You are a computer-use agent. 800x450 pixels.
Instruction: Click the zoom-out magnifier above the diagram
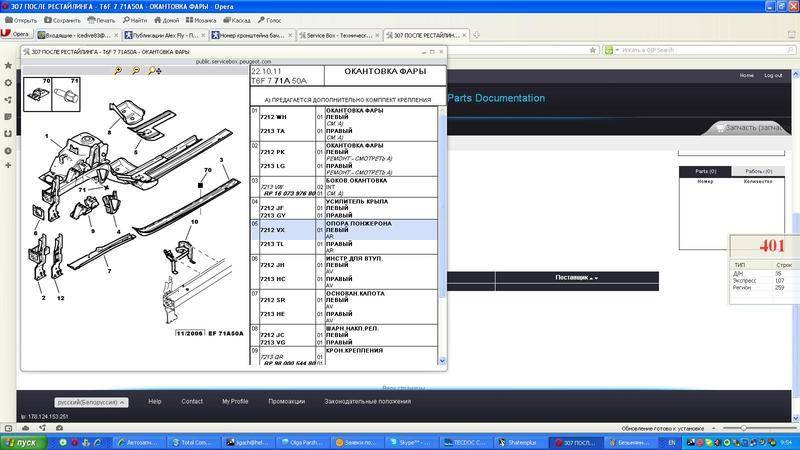click(136, 71)
